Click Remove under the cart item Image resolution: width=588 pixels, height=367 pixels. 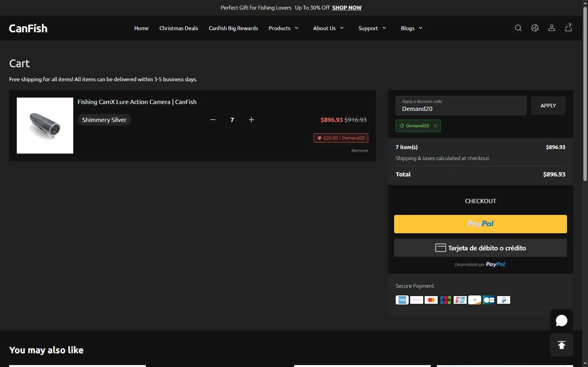click(x=359, y=151)
